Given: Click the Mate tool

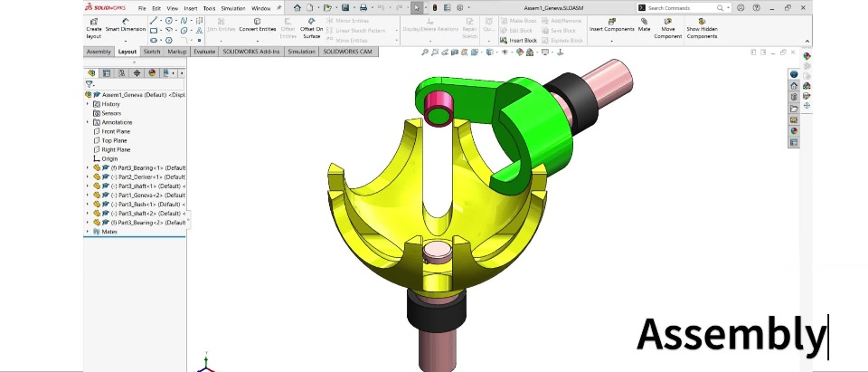Looking at the screenshot, I should coord(644,25).
